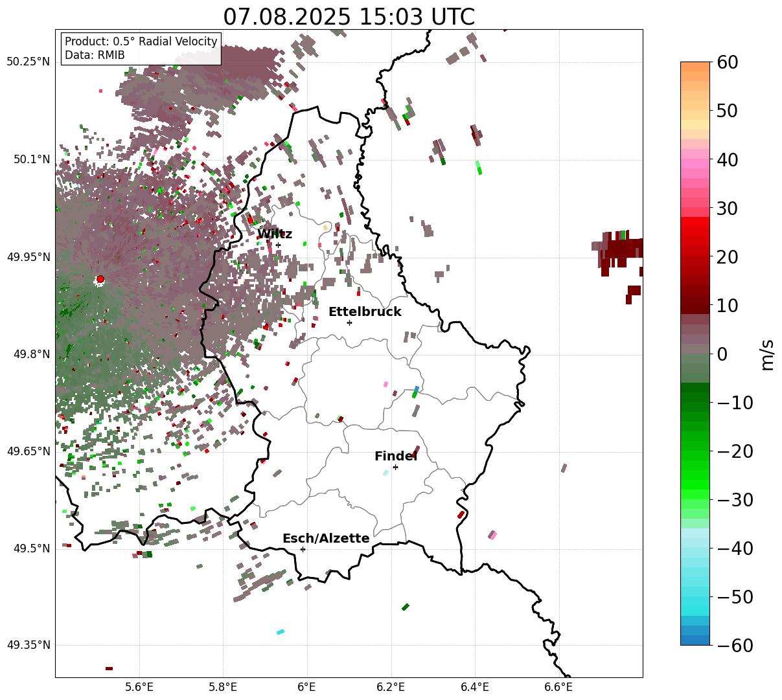
Task: Click the −20 colorbar tick label
Action: [x=734, y=451]
